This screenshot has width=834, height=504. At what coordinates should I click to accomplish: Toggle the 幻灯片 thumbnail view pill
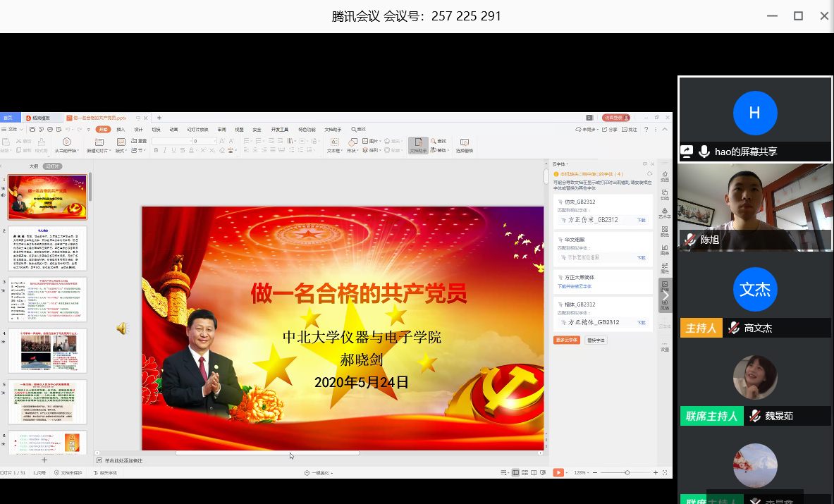coord(53,166)
